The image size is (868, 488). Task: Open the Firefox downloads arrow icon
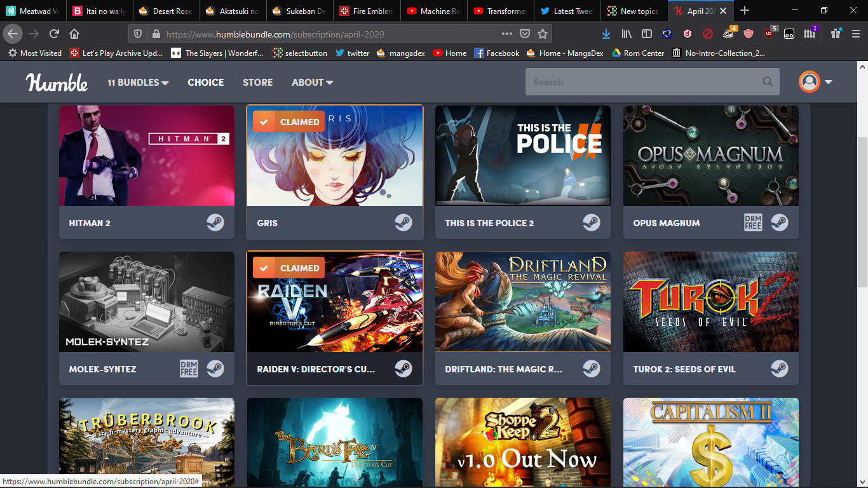[x=606, y=34]
